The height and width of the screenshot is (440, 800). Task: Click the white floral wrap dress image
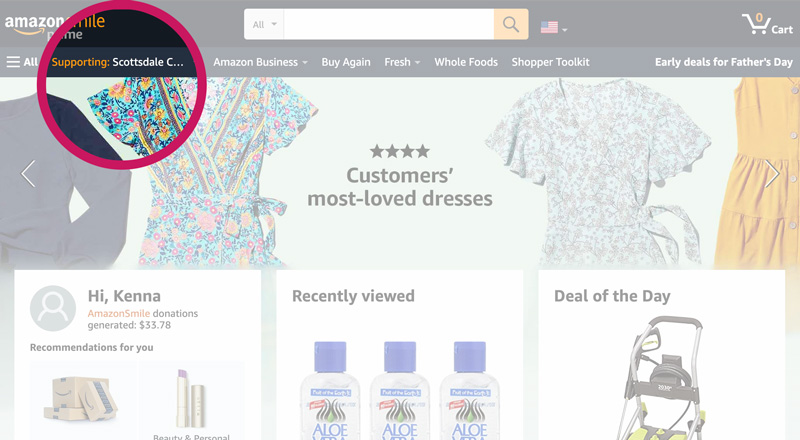click(598, 173)
